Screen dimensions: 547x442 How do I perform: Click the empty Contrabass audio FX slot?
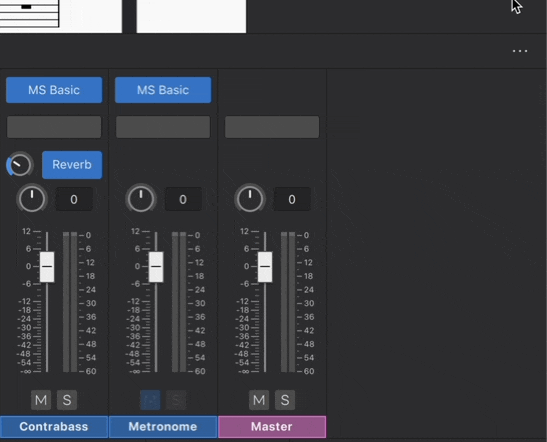54,127
